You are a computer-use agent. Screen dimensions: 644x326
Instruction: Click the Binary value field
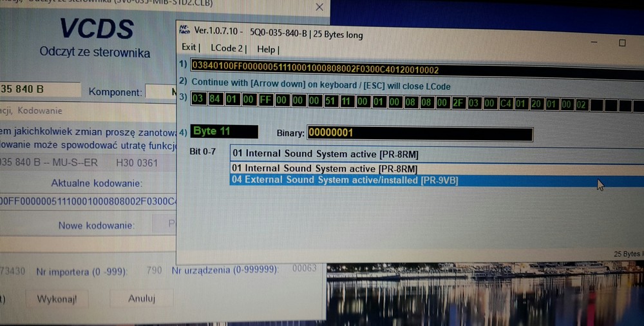click(419, 133)
